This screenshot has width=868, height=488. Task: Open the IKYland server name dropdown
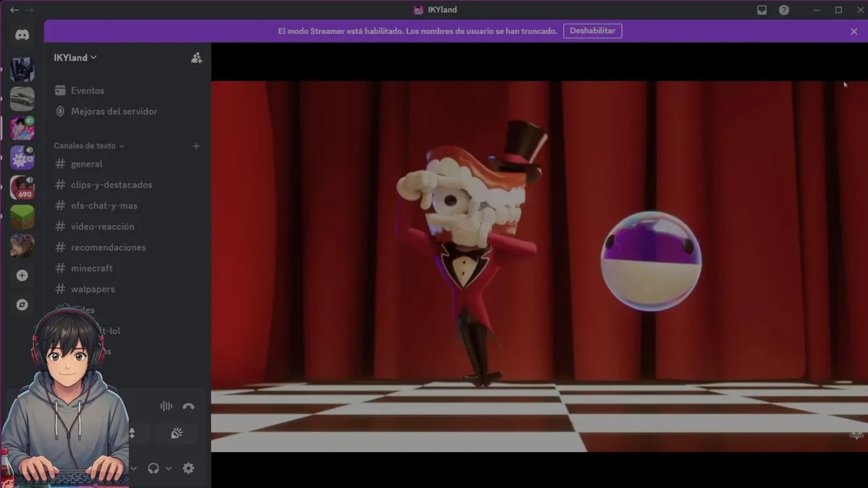75,58
